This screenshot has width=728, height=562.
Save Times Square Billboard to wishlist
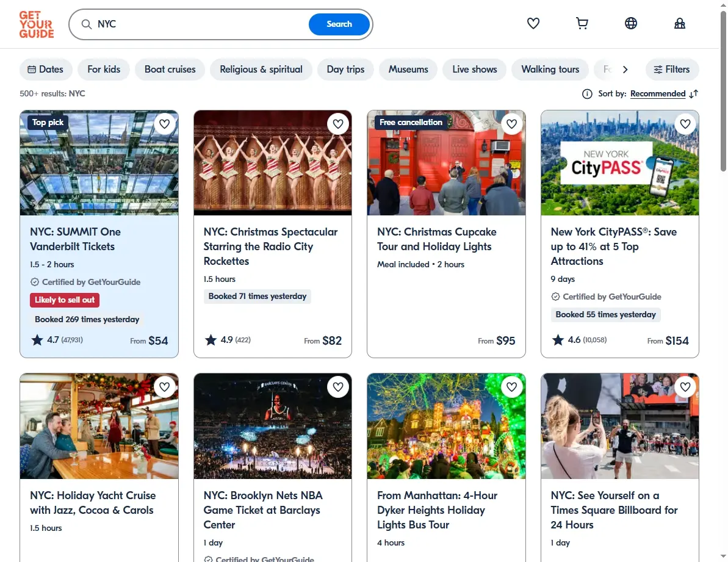685,387
